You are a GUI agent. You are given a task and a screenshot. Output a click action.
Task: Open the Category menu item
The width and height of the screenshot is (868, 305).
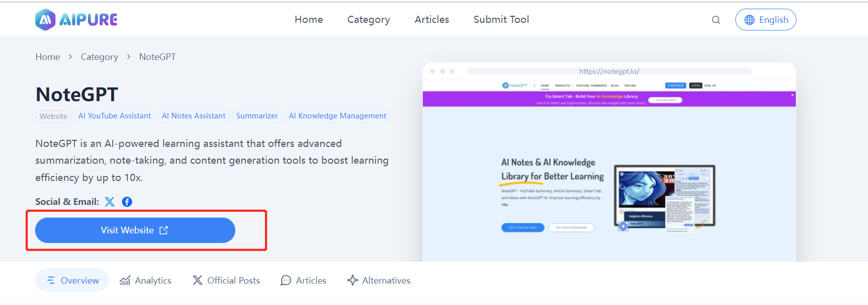[x=368, y=19]
